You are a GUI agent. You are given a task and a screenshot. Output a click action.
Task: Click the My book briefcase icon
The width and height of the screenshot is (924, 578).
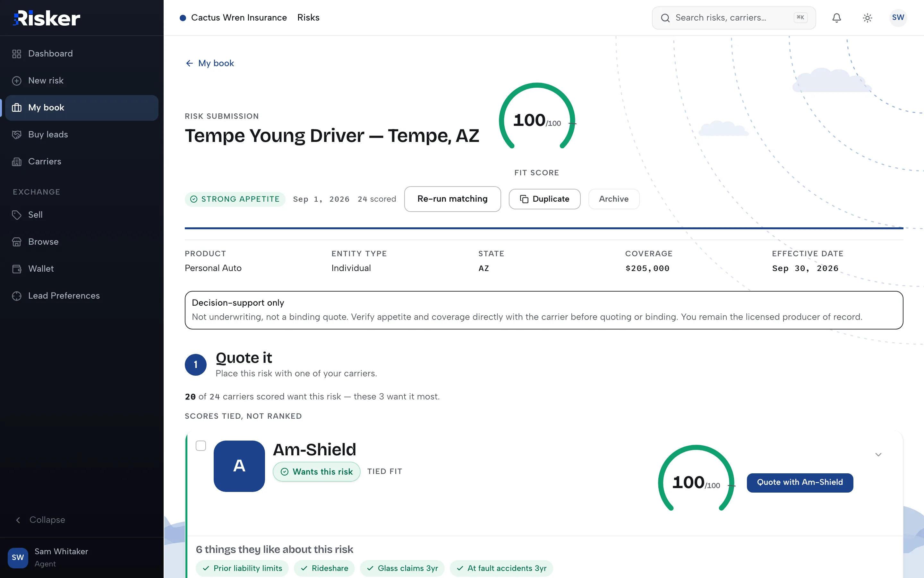(16, 108)
